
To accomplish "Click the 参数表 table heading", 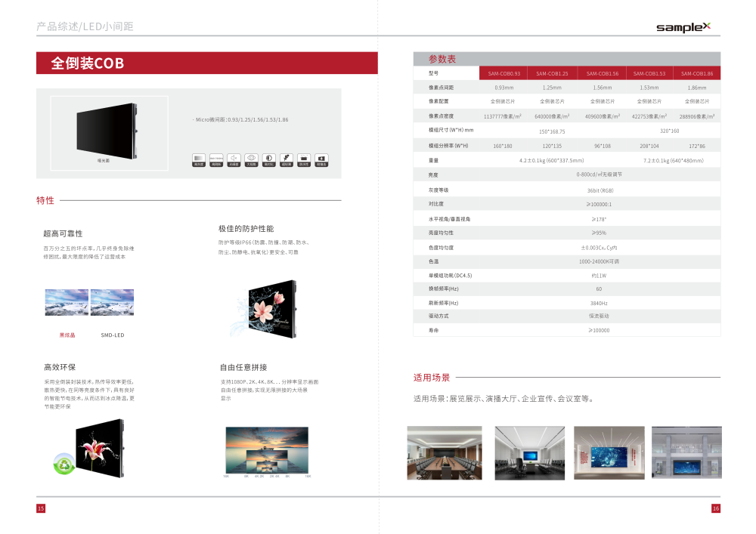I will click(442, 59).
